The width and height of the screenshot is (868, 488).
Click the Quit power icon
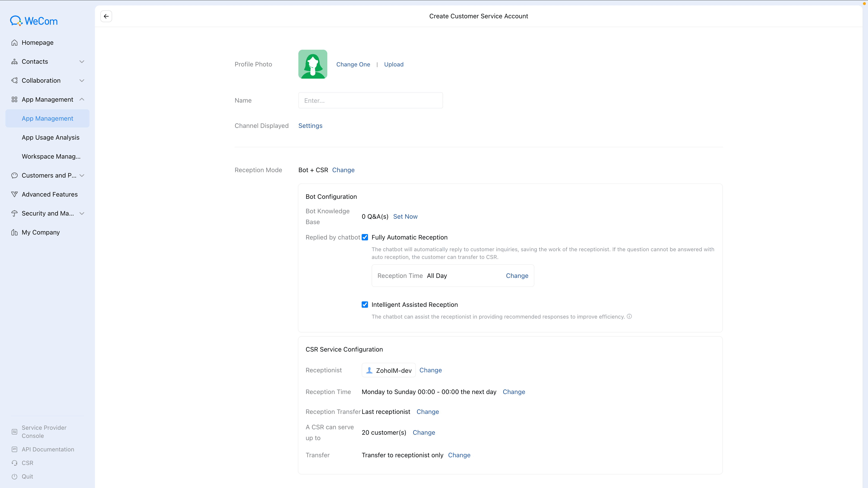(x=14, y=476)
